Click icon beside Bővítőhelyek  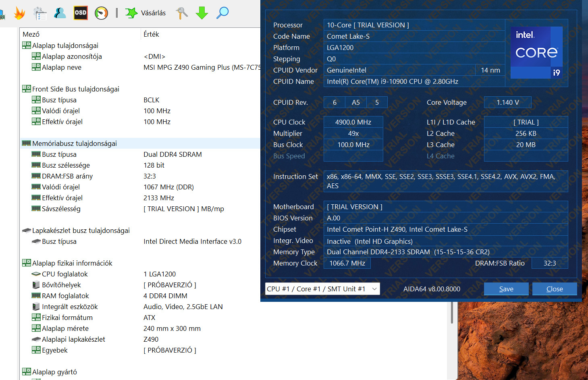click(36, 285)
